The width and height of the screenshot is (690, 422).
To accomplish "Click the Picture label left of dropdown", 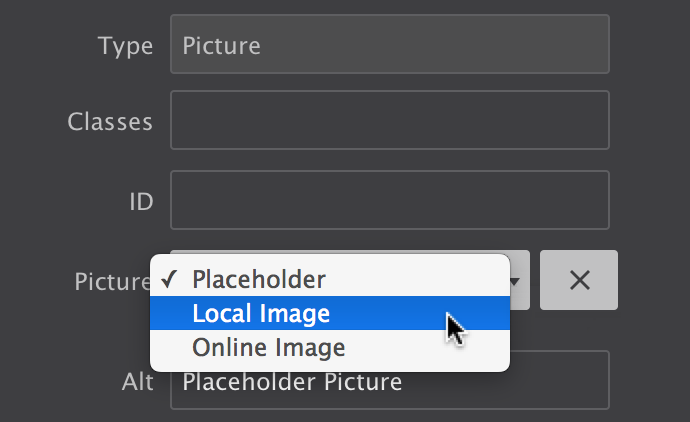I will 111,282.
